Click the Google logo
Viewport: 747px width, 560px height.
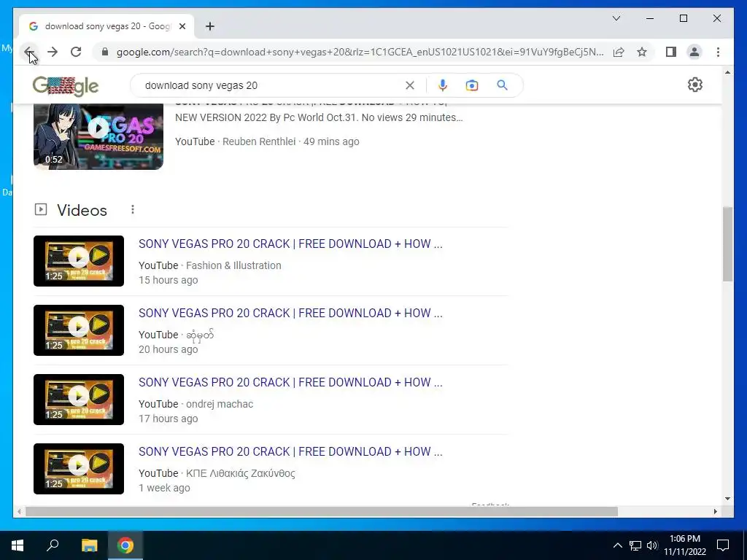[65, 86]
